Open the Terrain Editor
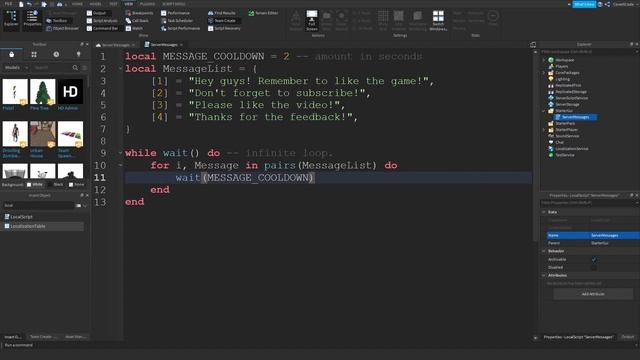The height and width of the screenshot is (360, 640). point(263,13)
